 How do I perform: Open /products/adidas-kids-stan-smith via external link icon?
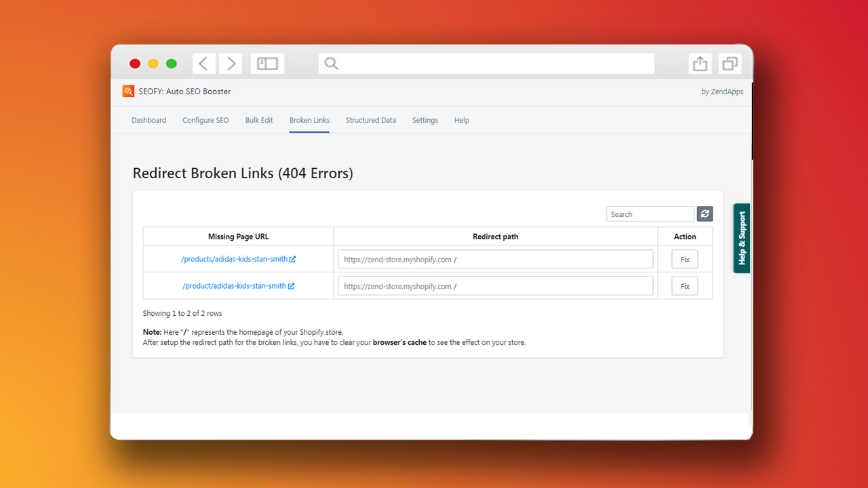(293, 259)
